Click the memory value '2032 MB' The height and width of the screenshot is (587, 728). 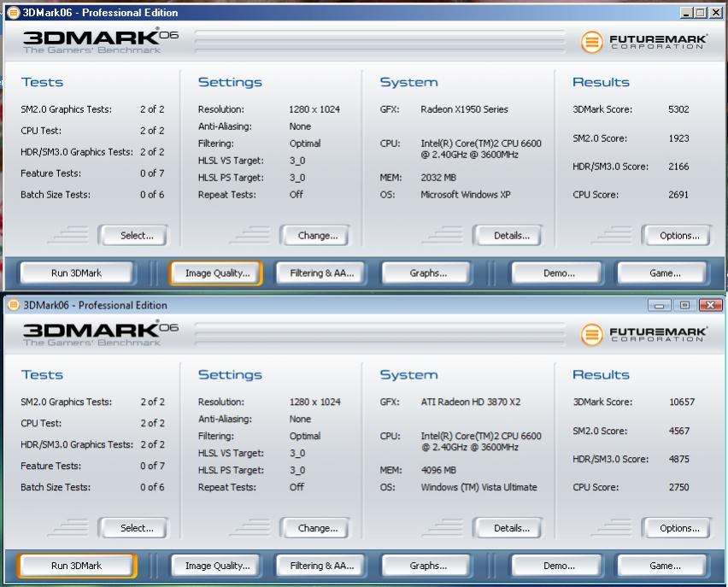pyautogui.click(x=438, y=178)
